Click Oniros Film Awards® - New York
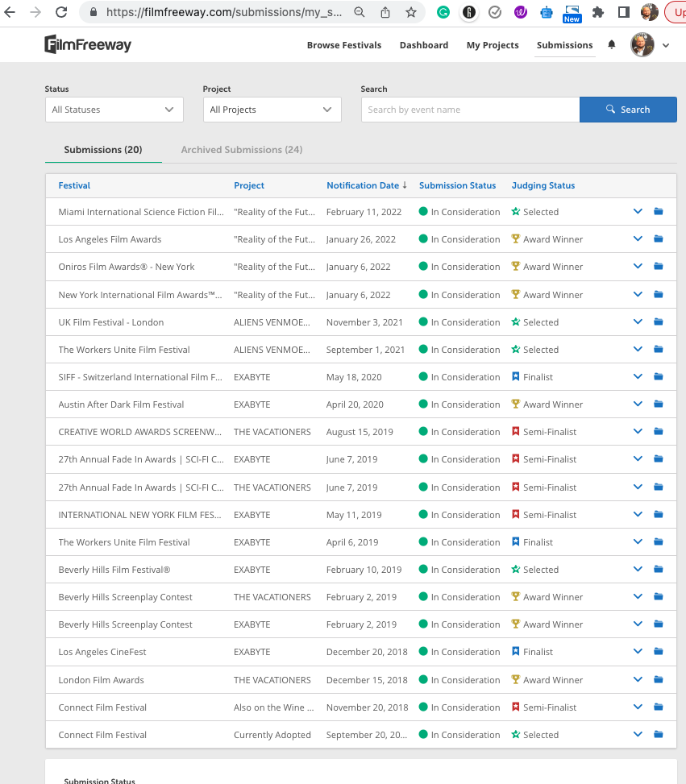Viewport: 686px width, 784px height. click(127, 267)
